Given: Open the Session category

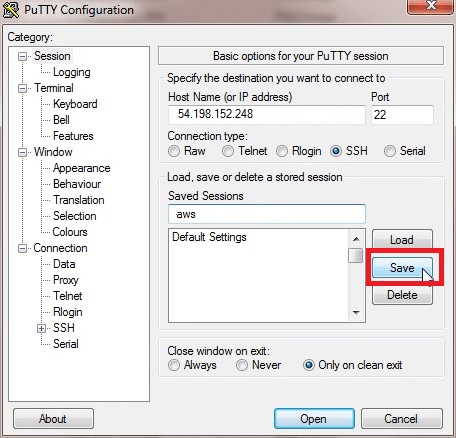Looking at the screenshot, I should [52, 56].
